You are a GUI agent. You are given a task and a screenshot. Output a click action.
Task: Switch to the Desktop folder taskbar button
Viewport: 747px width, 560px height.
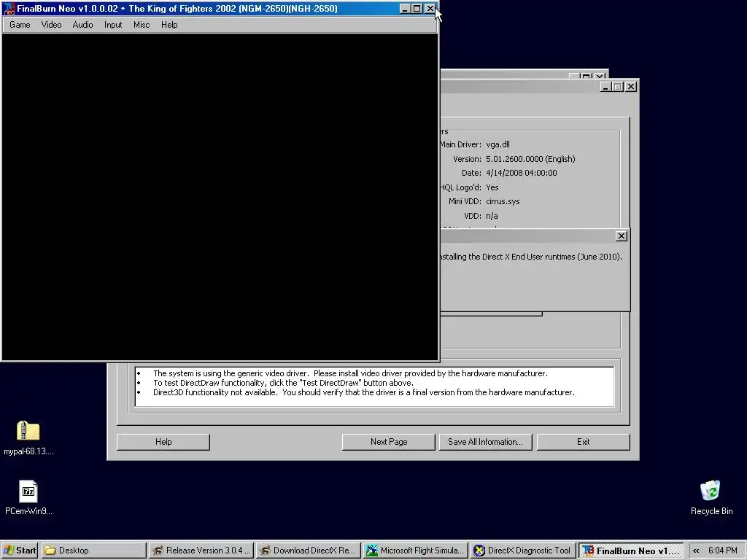point(93,551)
